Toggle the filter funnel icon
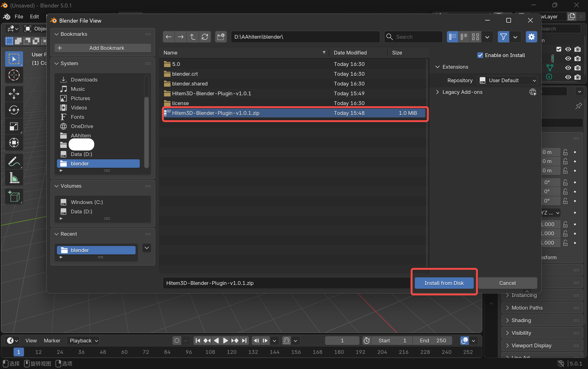 (503, 37)
